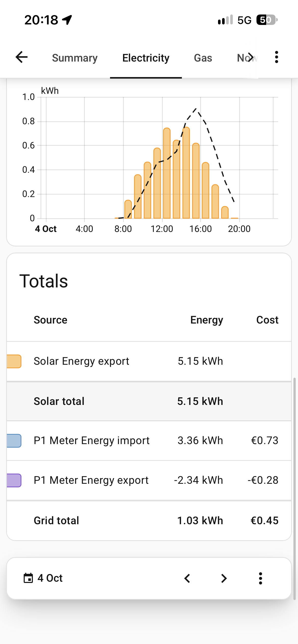Image resolution: width=298 pixels, height=644 pixels.
Task: Click the Totals card heading
Action: pos(44,281)
